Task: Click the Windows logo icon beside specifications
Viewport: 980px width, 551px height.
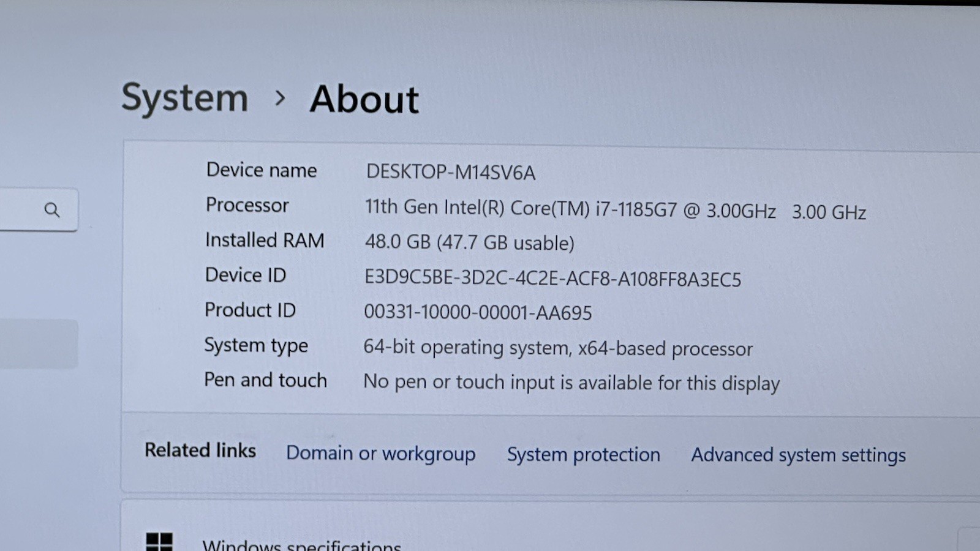Action: tap(159, 541)
